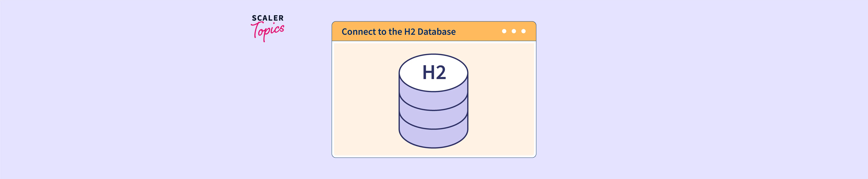Screen dimensions: 868x179
Task: Click the word "Database" in the window title
Action: (x=436, y=32)
